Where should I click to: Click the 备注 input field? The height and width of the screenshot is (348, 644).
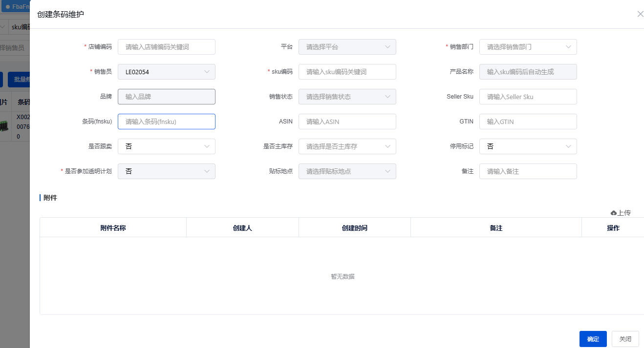tap(528, 171)
